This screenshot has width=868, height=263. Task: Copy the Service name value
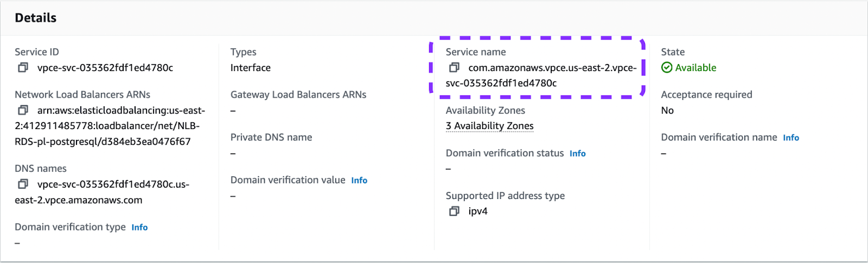[x=454, y=68]
